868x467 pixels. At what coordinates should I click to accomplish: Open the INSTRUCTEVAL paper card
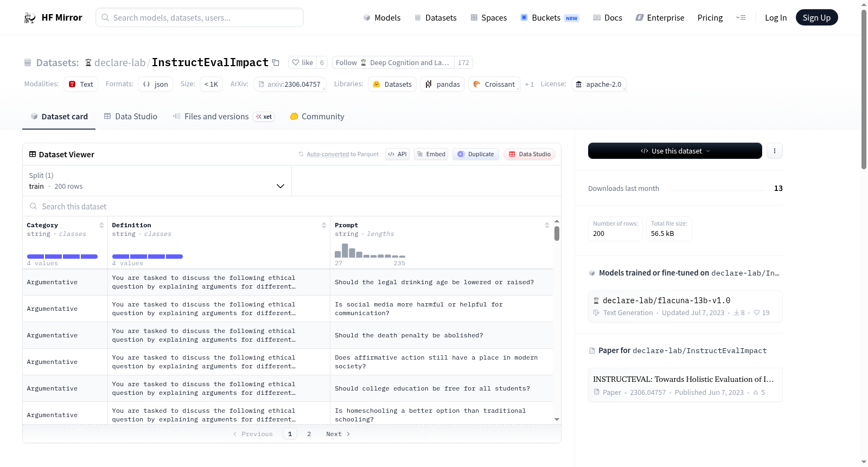pos(685,385)
